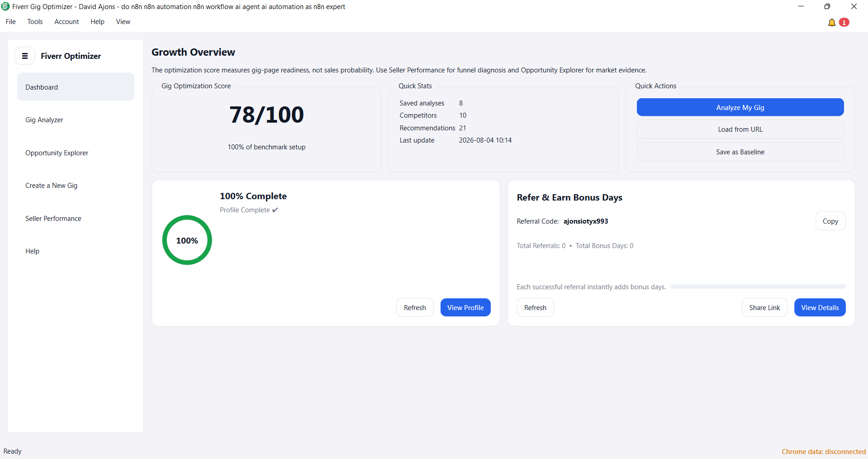868x459 pixels.
Task: Click the Recommendations 21 stat
Action: coord(433,128)
